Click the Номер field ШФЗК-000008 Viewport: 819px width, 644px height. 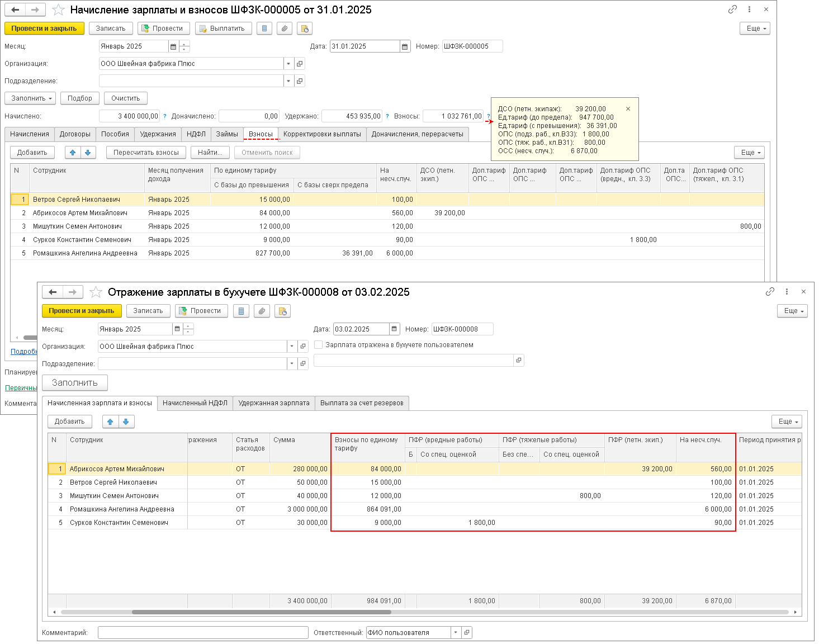click(462, 329)
